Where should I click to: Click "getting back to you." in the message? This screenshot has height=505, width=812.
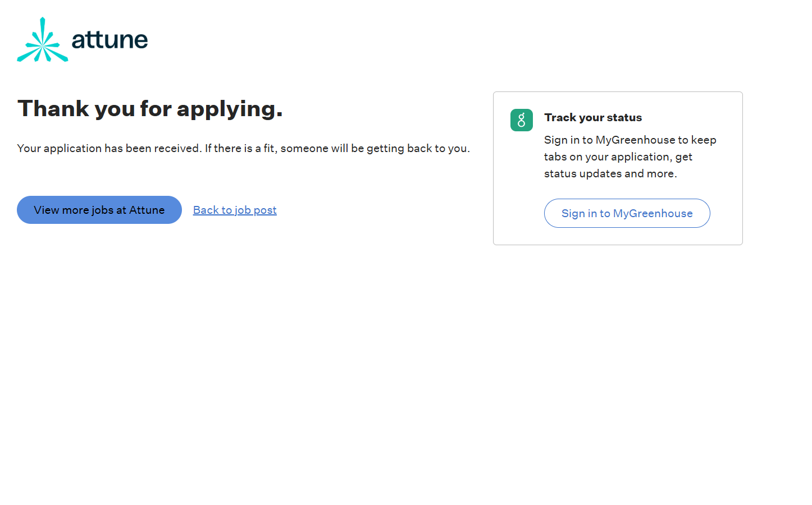(x=418, y=148)
